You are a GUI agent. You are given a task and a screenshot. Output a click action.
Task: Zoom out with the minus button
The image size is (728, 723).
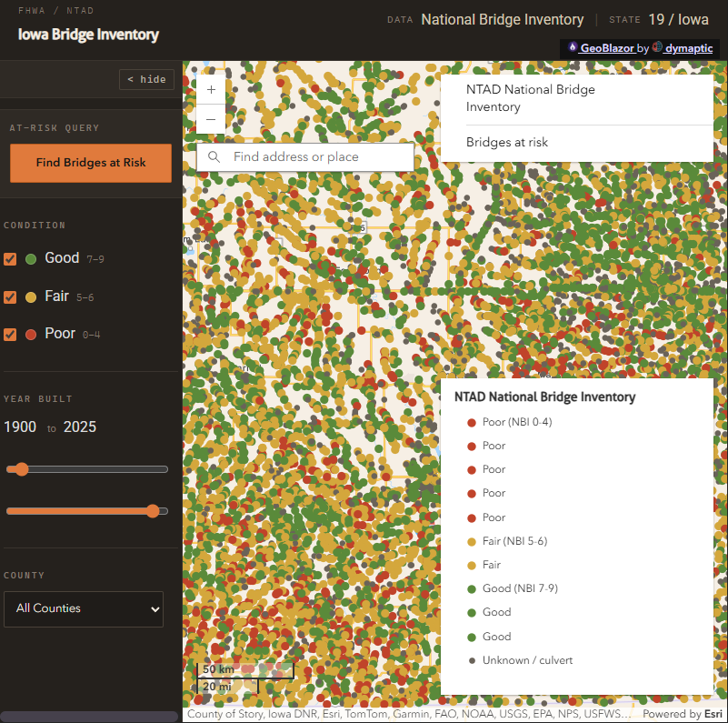coord(211,119)
